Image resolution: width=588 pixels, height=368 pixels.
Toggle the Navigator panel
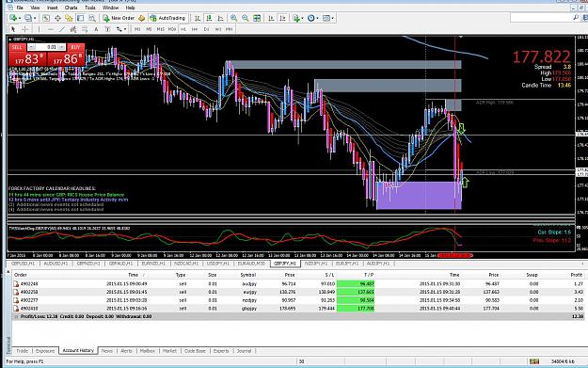[x=69, y=18]
